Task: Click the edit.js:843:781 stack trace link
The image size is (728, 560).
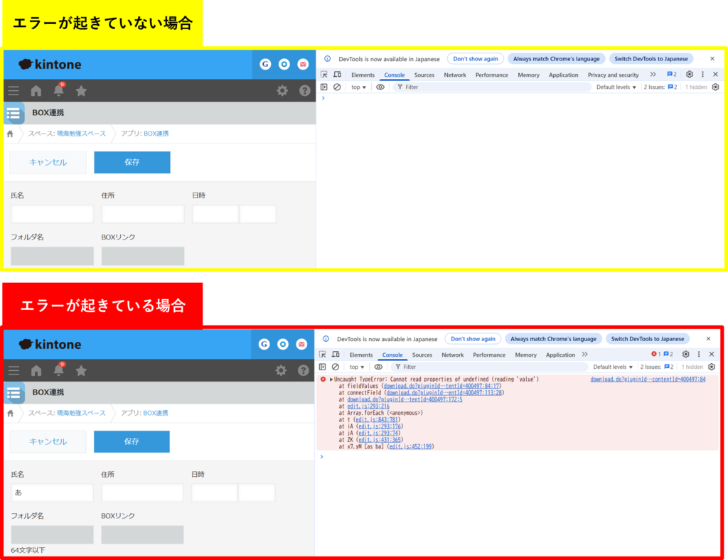Action: [378, 419]
